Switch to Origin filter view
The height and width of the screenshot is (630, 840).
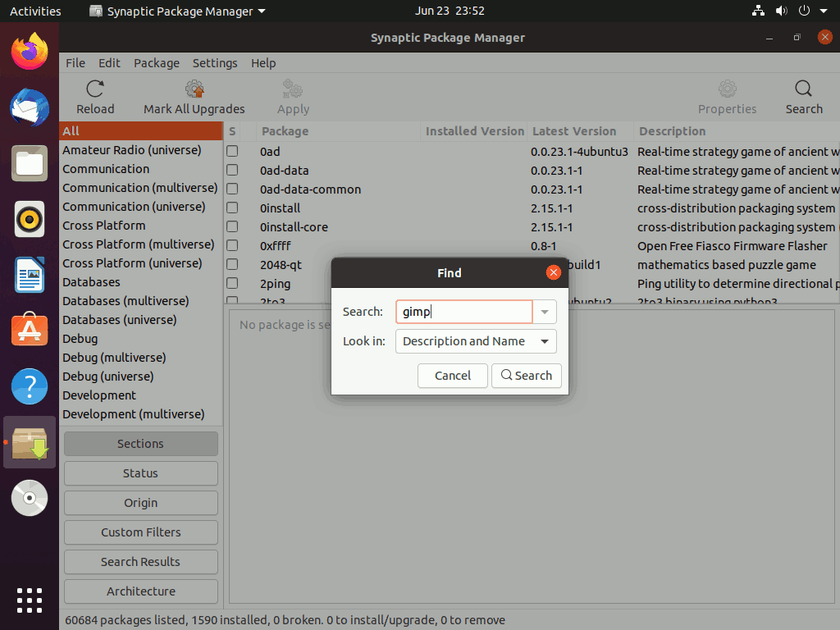[x=141, y=503]
